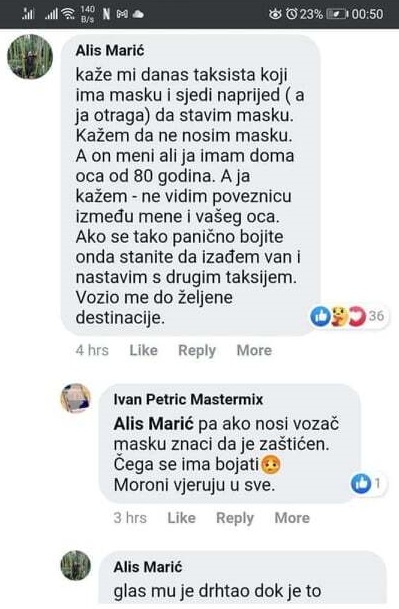The image size is (399, 609).
Task: Open Alis Marić's profile picture on the top comment
Action: pyautogui.click(x=30, y=57)
